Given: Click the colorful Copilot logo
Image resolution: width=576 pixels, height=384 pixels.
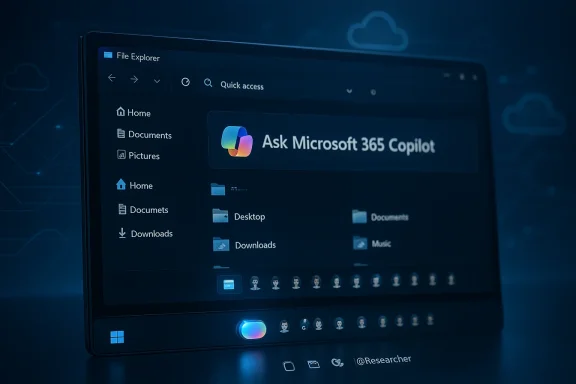Looking at the screenshot, I should (237, 141).
